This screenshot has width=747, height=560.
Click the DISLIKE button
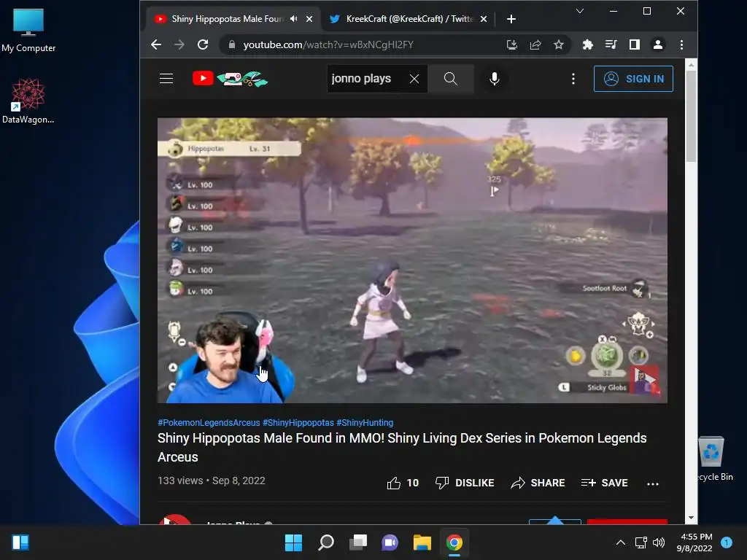coord(465,483)
